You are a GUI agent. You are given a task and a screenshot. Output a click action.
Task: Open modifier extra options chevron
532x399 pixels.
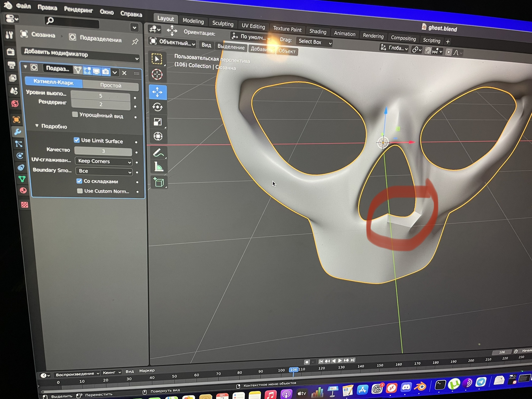click(x=115, y=72)
